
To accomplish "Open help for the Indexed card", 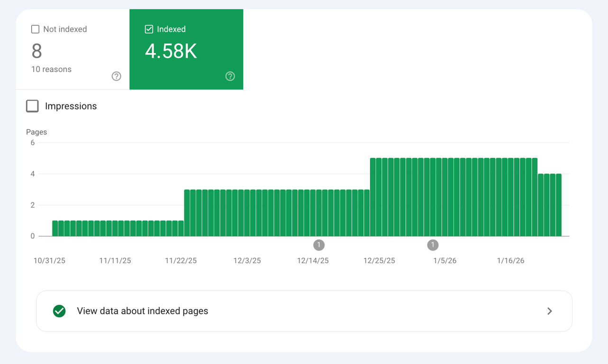I will [x=230, y=76].
